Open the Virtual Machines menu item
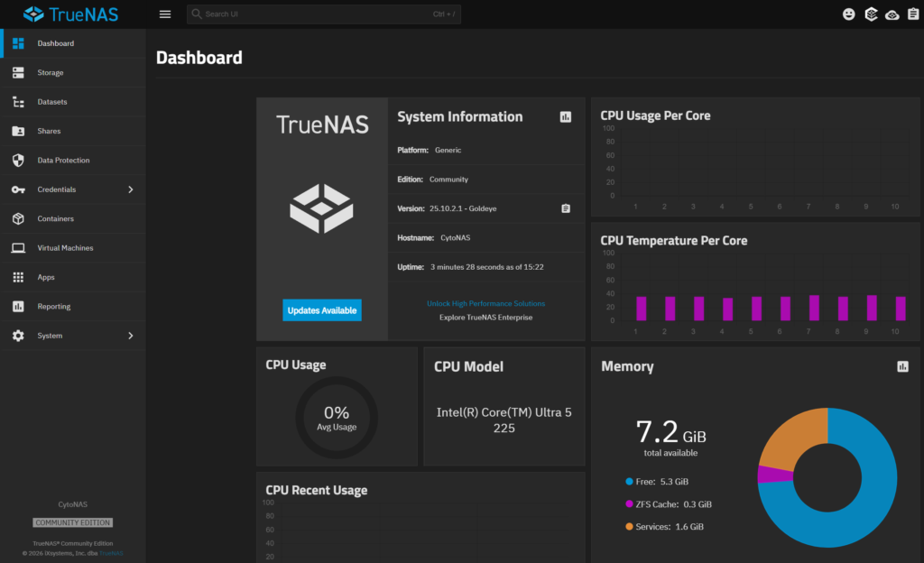The width and height of the screenshot is (924, 563). pyautogui.click(x=73, y=248)
